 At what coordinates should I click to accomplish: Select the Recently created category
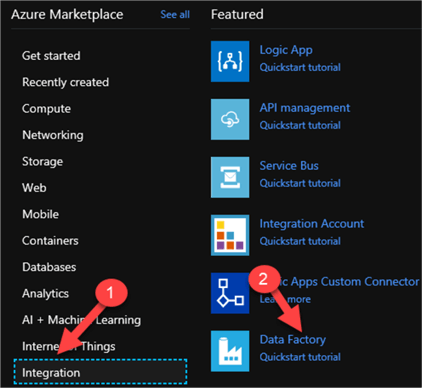pos(65,82)
